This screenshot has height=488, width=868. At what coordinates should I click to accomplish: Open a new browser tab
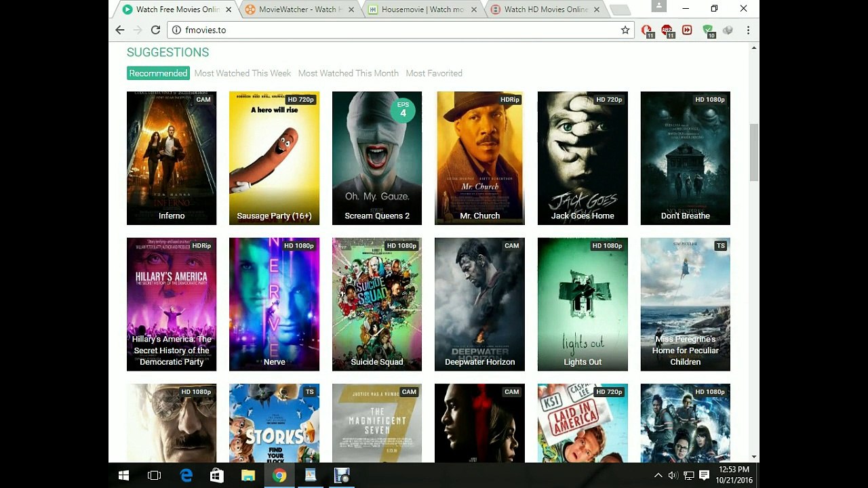620,9
